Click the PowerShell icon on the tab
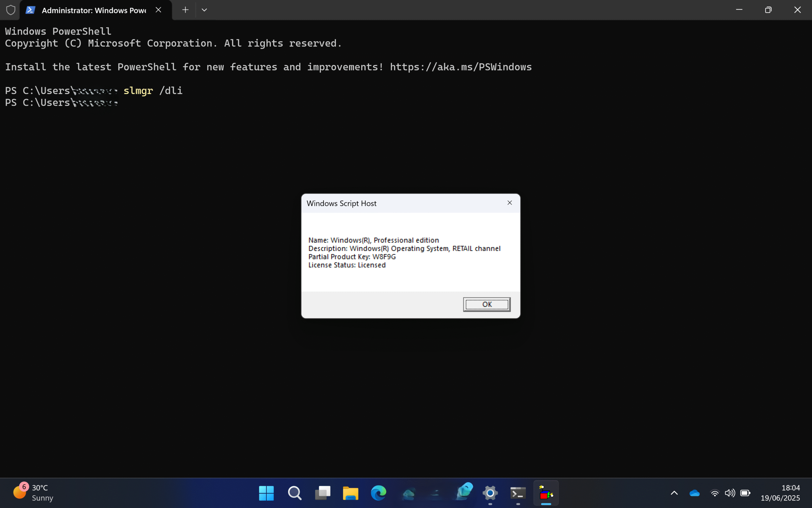The image size is (812, 508). (30, 10)
